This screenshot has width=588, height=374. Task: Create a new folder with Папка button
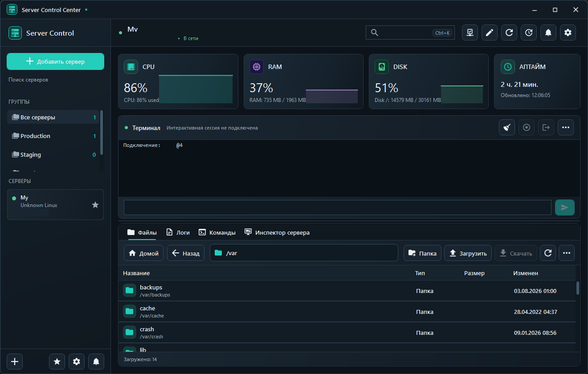(x=423, y=253)
